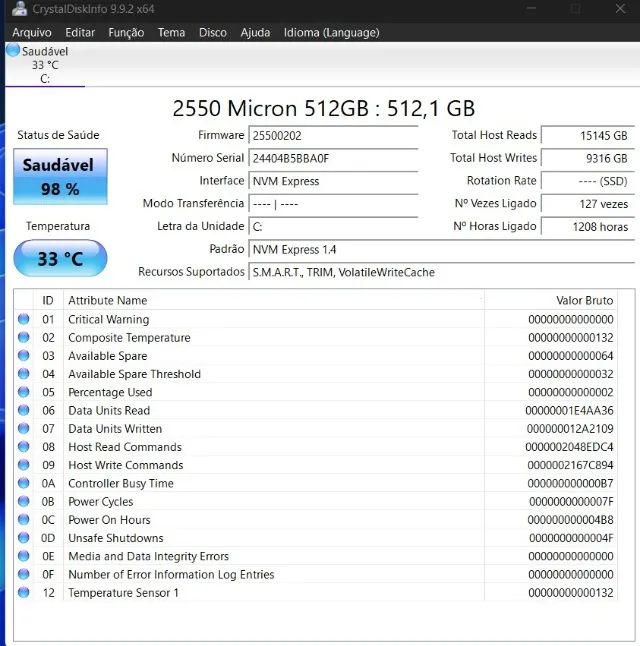Select the C: drive tab with Saudável status
640x646 pixels.
pos(45,65)
